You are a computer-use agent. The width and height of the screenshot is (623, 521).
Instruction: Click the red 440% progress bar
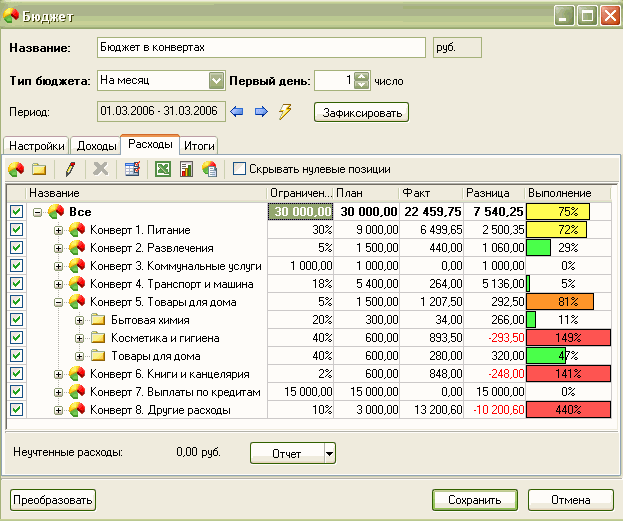(x=569, y=410)
